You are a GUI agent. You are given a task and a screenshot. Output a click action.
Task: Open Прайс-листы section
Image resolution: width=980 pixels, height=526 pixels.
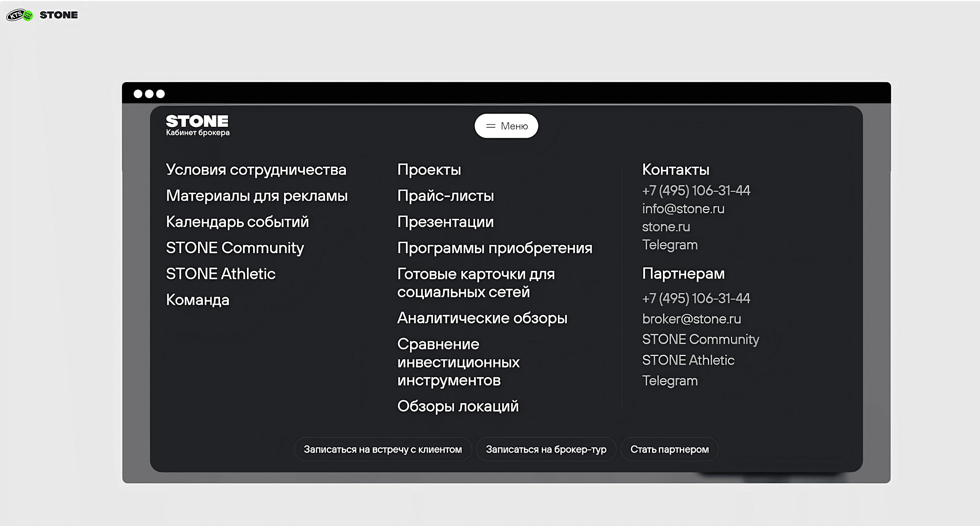(x=445, y=196)
